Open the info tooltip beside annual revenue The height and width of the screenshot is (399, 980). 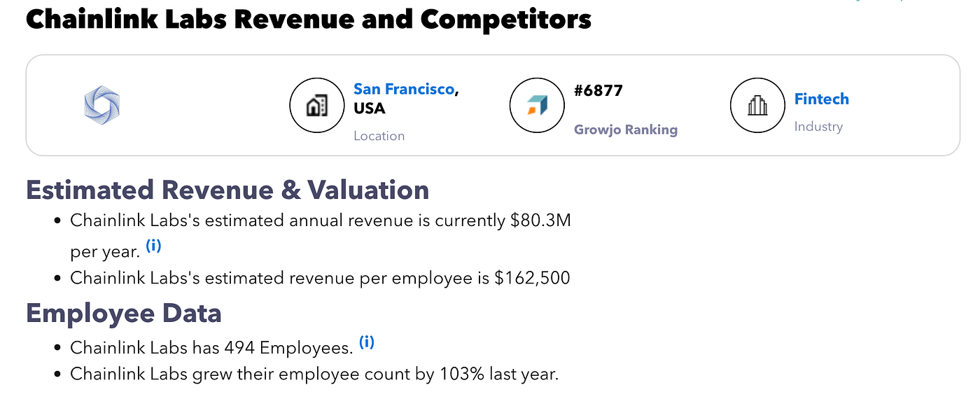point(154,246)
